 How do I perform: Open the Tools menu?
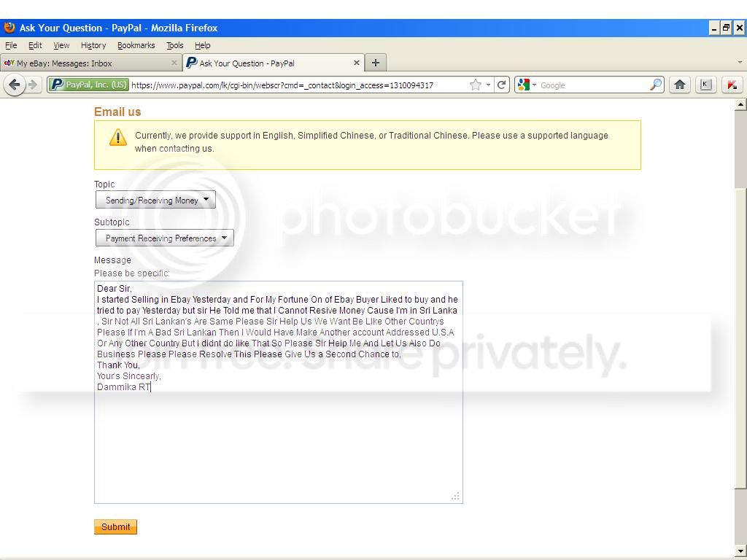coord(175,45)
